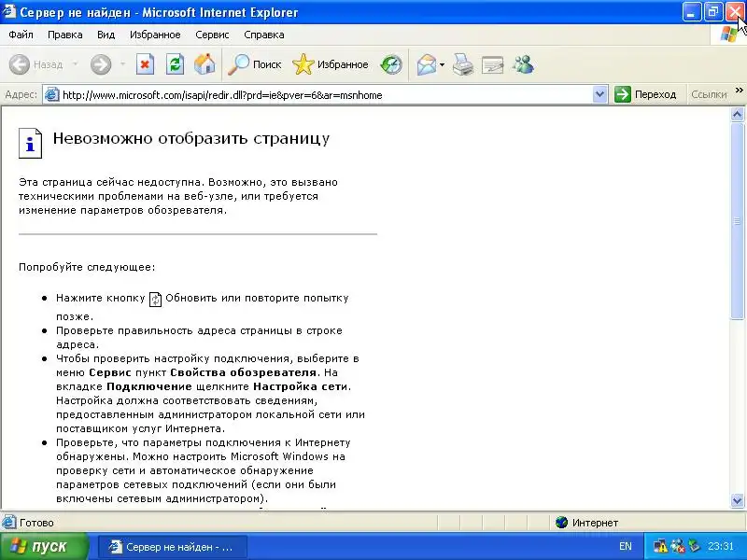The width and height of the screenshot is (747, 560).
Task: Stop page loading with red X icon
Action: pyautogui.click(x=145, y=64)
